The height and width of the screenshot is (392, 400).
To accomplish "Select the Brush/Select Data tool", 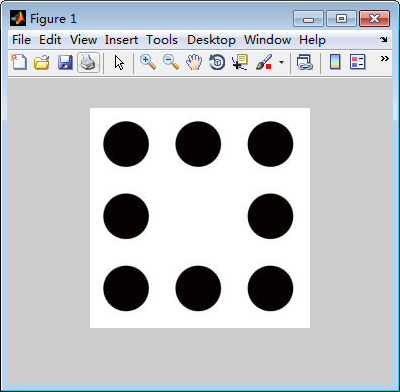I will click(264, 62).
